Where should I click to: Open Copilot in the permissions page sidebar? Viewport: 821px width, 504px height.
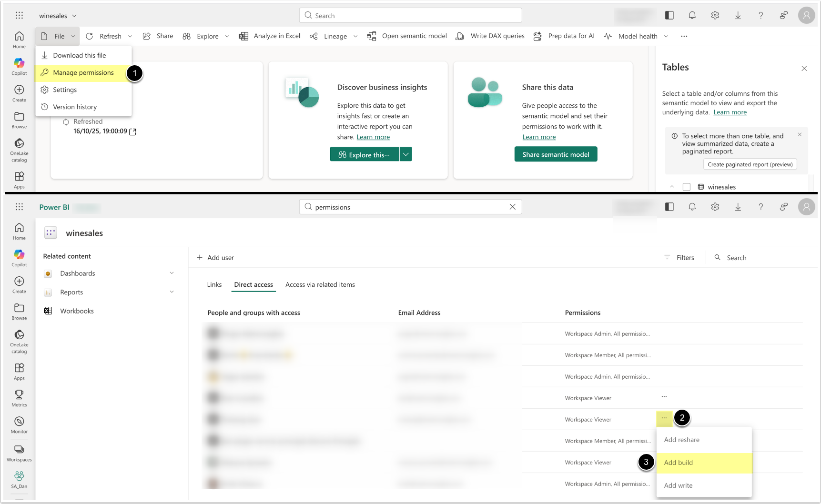pos(19,258)
